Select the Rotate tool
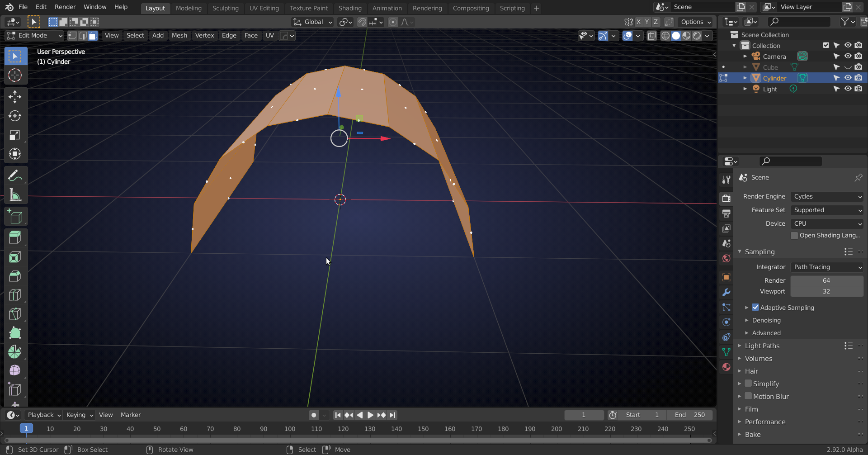 [15, 116]
